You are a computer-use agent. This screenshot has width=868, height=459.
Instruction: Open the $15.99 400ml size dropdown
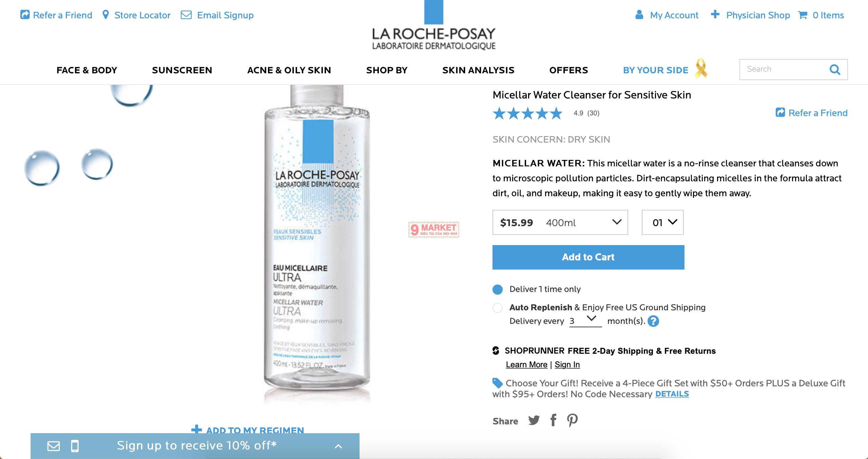[x=560, y=222]
